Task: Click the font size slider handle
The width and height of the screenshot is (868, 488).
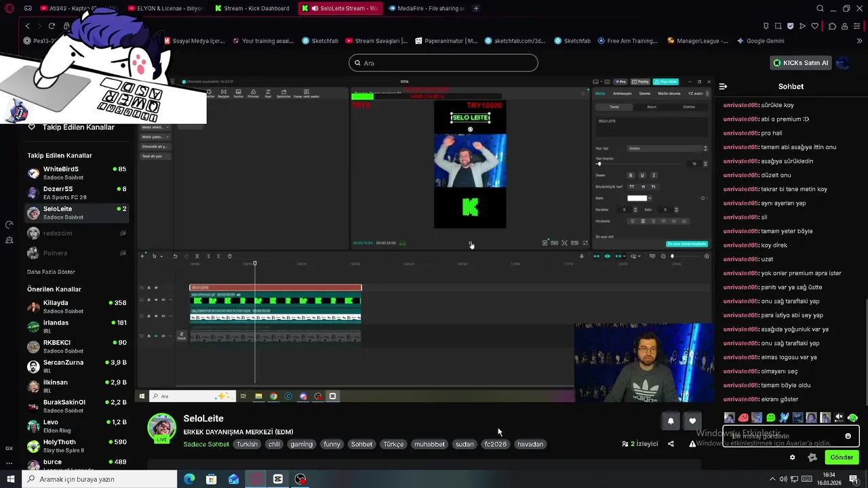Action: pyautogui.click(x=599, y=163)
